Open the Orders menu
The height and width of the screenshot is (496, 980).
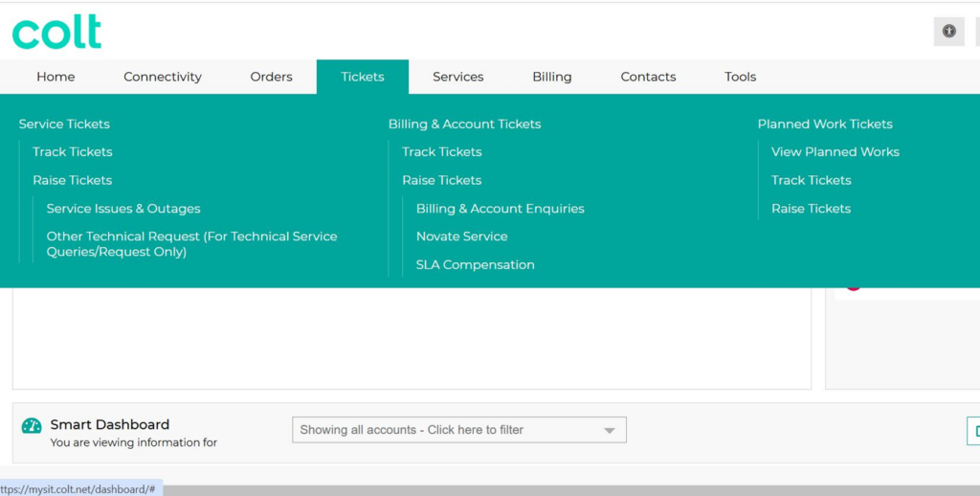pyautogui.click(x=271, y=77)
